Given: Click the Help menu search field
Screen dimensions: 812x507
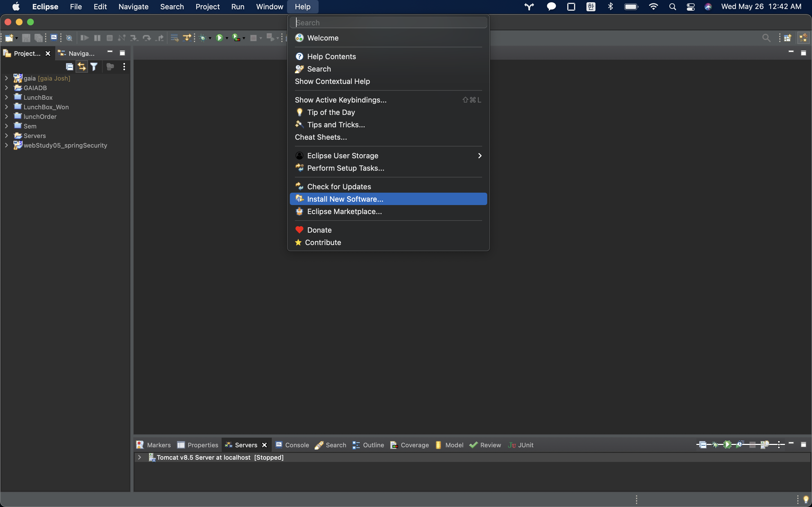Looking at the screenshot, I should pos(388,23).
